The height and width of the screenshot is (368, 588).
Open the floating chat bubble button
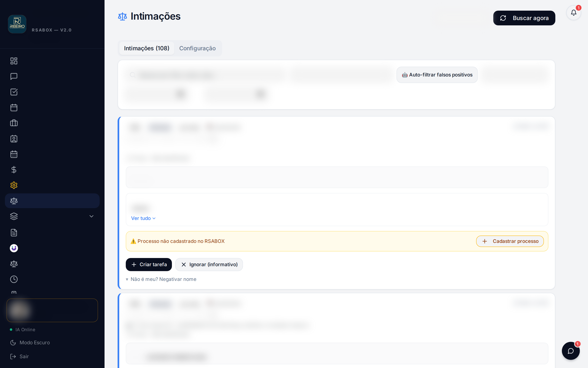(x=571, y=351)
